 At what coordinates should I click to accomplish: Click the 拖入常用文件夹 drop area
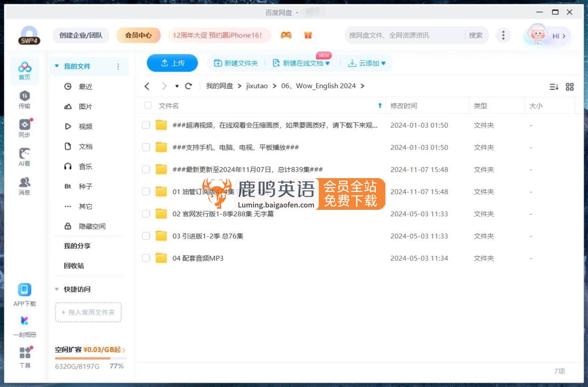coord(88,312)
